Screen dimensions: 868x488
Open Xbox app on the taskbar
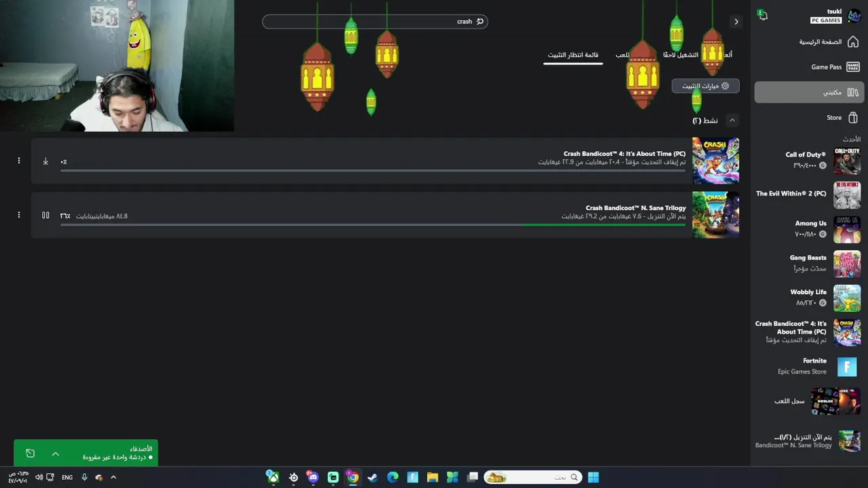click(x=273, y=477)
